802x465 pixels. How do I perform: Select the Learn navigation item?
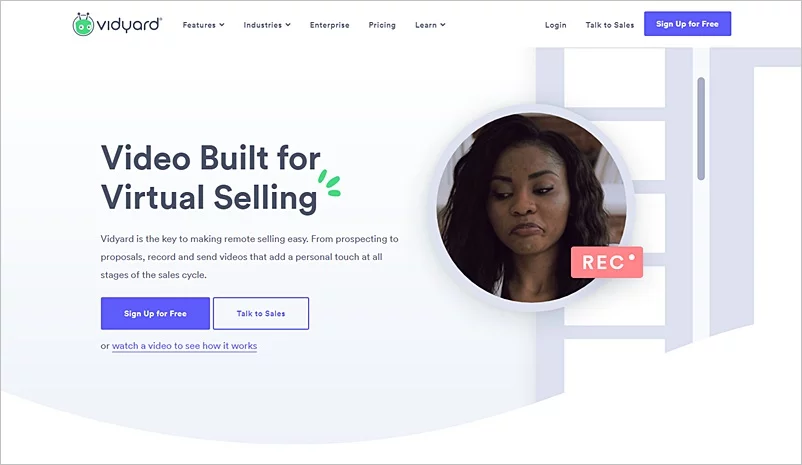click(426, 25)
